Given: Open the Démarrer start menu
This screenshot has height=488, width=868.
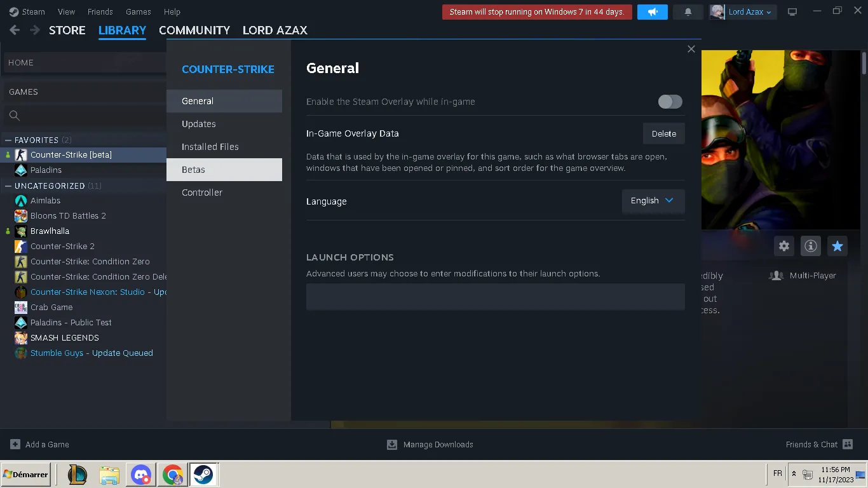Looking at the screenshot, I should (26, 475).
